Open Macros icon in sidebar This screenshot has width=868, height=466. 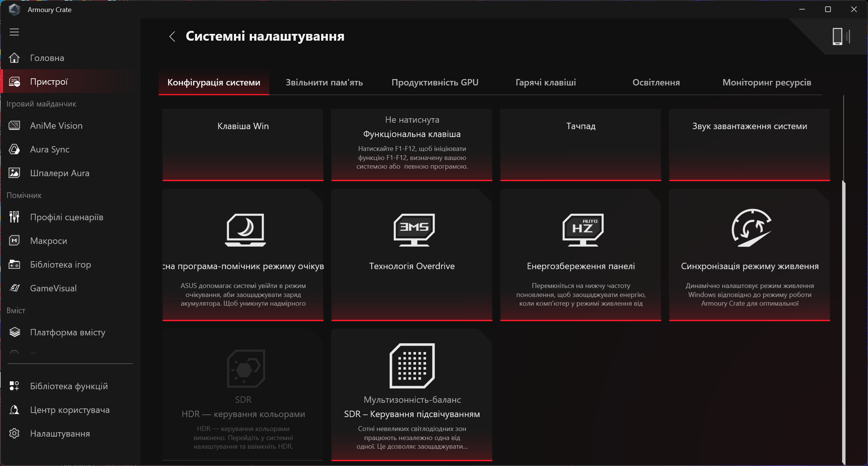(14, 241)
